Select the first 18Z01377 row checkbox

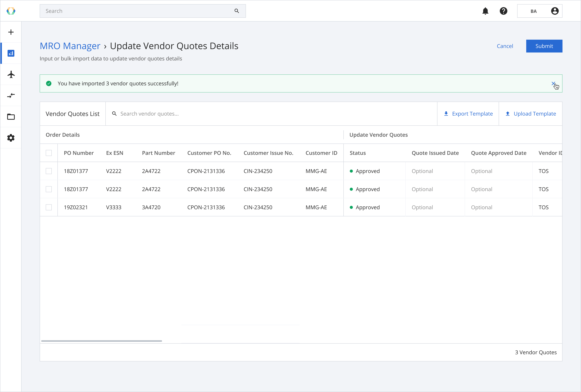pyautogui.click(x=49, y=171)
